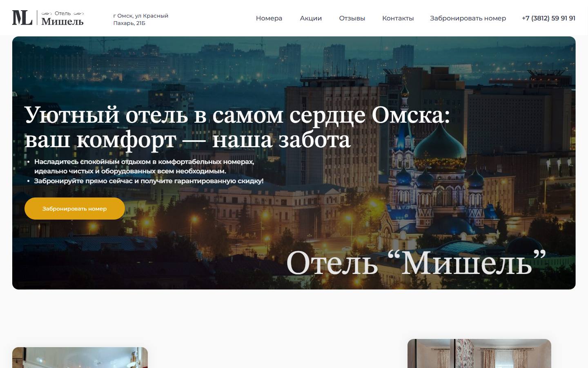Click the bullet Насладитесь спокойным отдыхом
Screen dimensions: 588x368
pyautogui.click(x=144, y=166)
